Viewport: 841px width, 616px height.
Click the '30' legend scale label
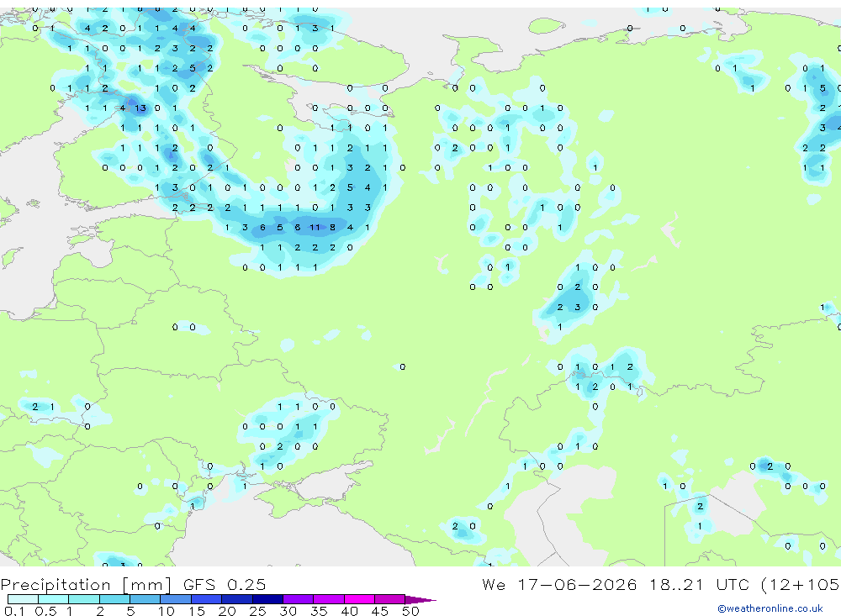click(x=288, y=611)
